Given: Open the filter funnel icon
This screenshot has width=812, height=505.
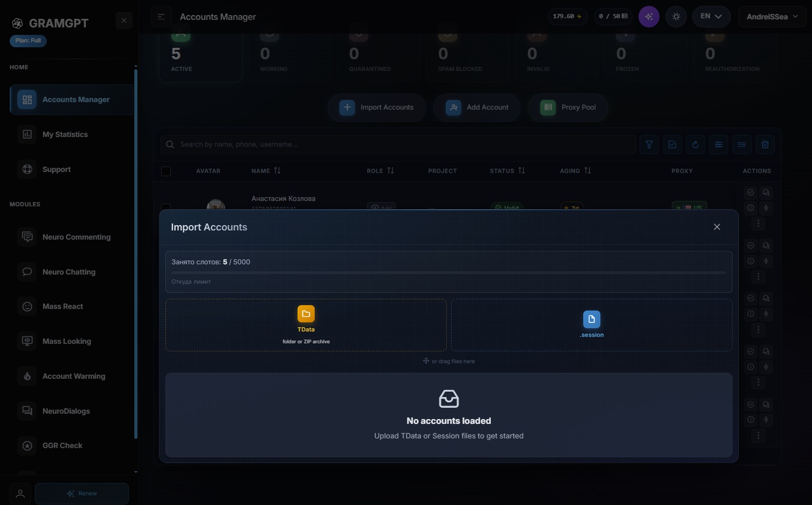Looking at the screenshot, I should click(x=649, y=145).
